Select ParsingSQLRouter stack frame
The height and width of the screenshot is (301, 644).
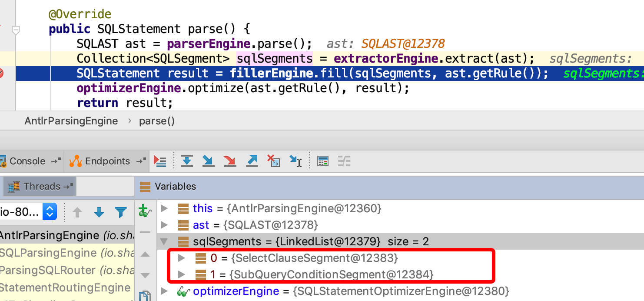click(x=67, y=270)
